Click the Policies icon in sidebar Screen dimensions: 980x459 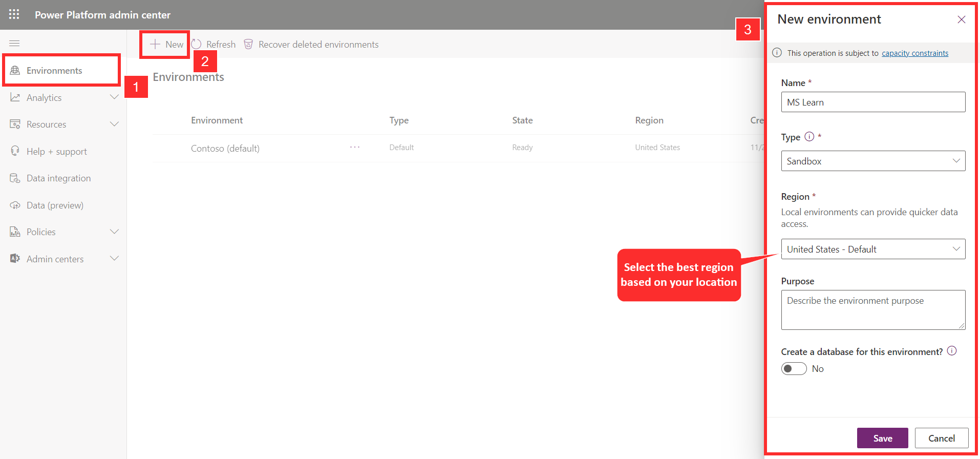[15, 232]
